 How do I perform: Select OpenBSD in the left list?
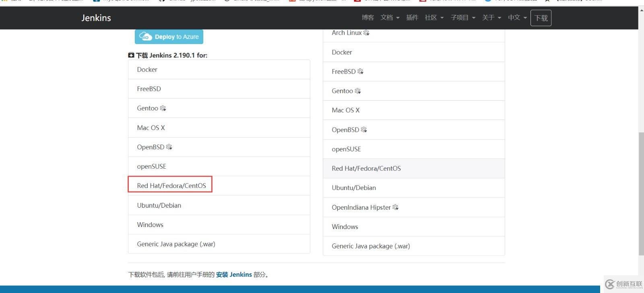(219, 147)
